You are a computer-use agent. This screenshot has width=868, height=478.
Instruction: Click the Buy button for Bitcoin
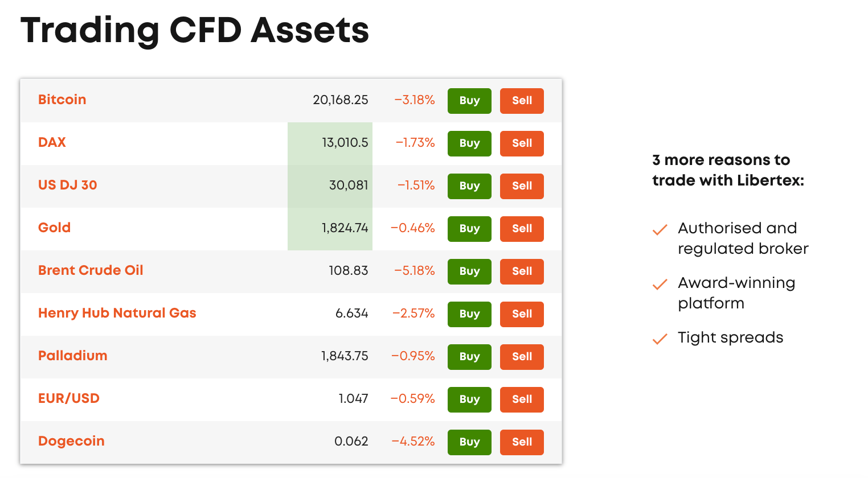point(469,101)
